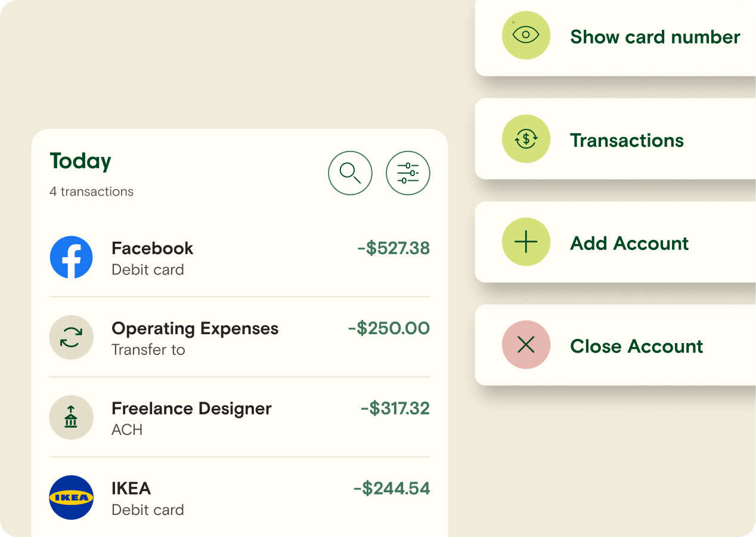Click the bank ACH icon for Freelance Designer
This screenshot has width=756, height=537.
click(x=71, y=418)
